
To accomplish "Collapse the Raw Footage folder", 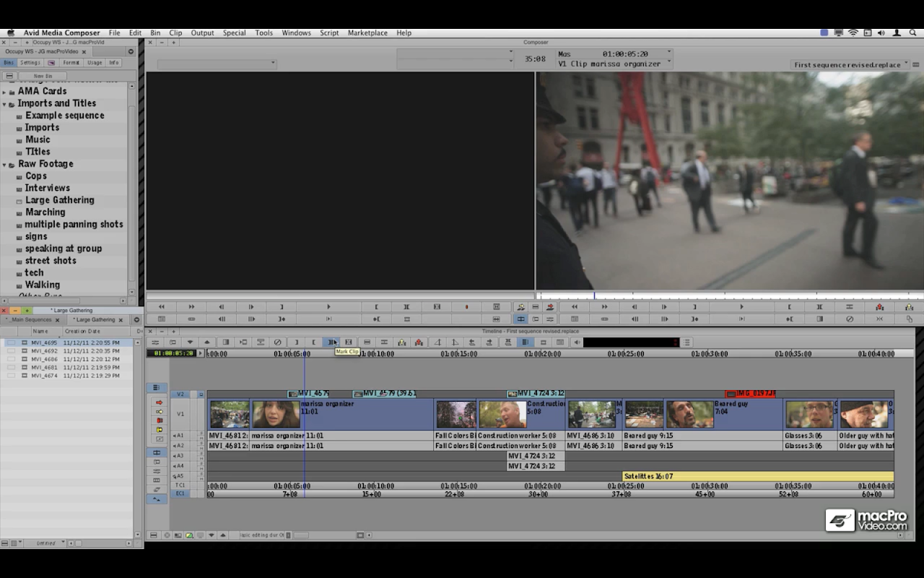I will 4,165.
